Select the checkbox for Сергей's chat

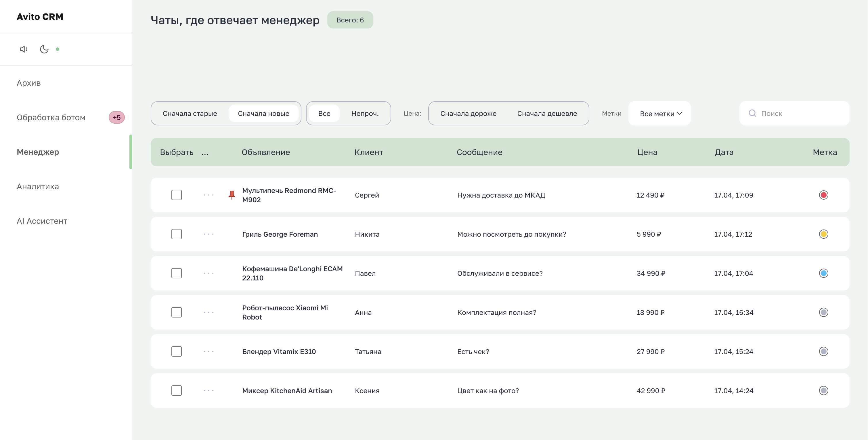pyautogui.click(x=177, y=195)
